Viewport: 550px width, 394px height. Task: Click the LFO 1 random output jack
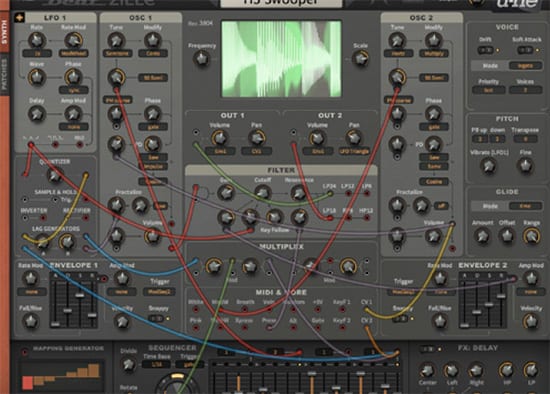coord(80,145)
